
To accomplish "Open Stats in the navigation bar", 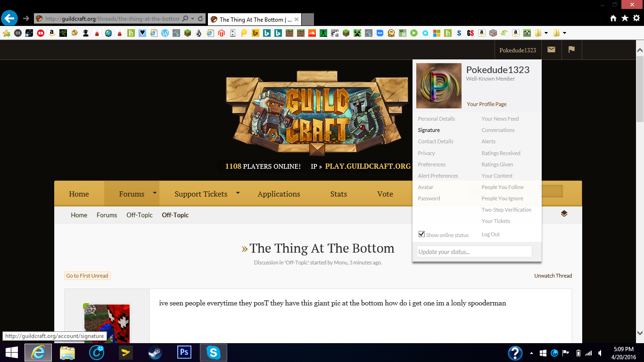I will tap(339, 194).
